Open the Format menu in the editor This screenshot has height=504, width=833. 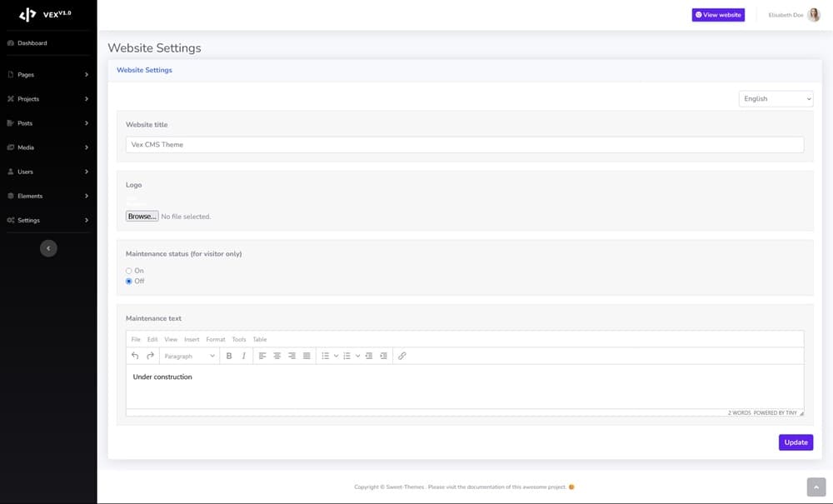click(216, 340)
